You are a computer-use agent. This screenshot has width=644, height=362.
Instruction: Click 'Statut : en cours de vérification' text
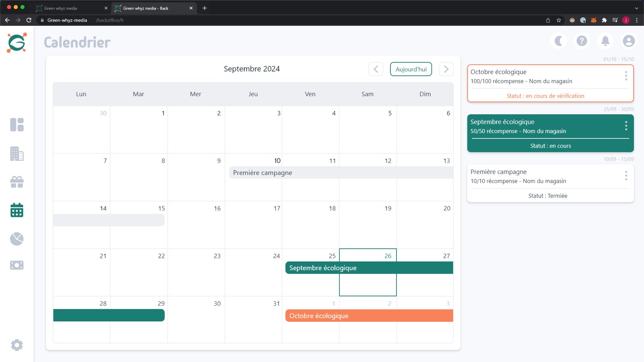click(545, 96)
